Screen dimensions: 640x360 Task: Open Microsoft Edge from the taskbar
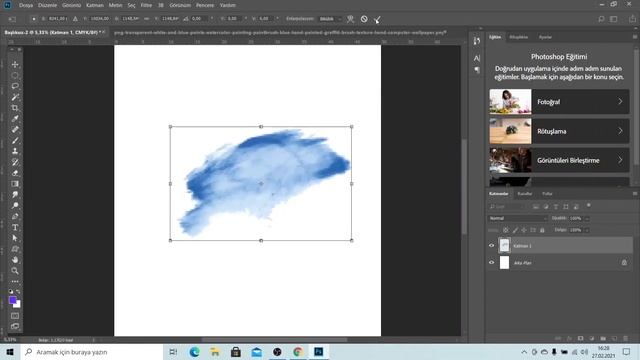pyautogui.click(x=195, y=352)
